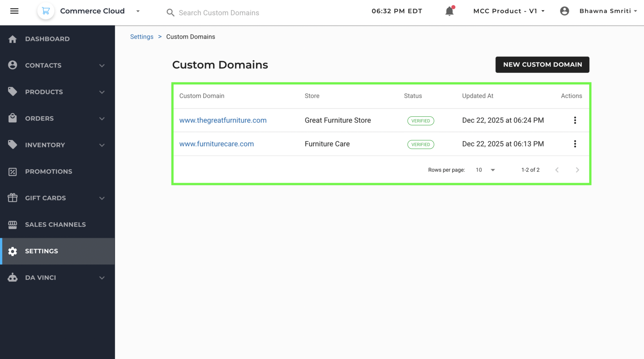Open the www.furniturecare.com domain link
This screenshot has height=359, width=644.
[x=216, y=144]
